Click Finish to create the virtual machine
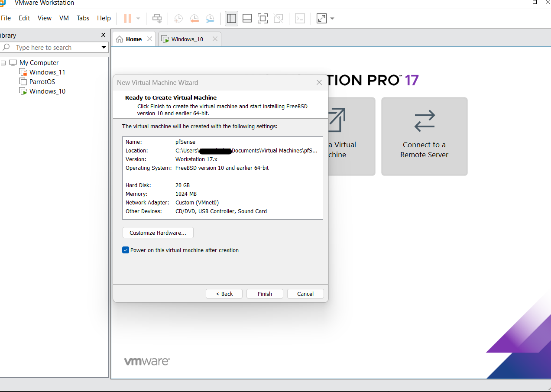The image size is (551, 392). pyautogui.click(x=265, y=294)
